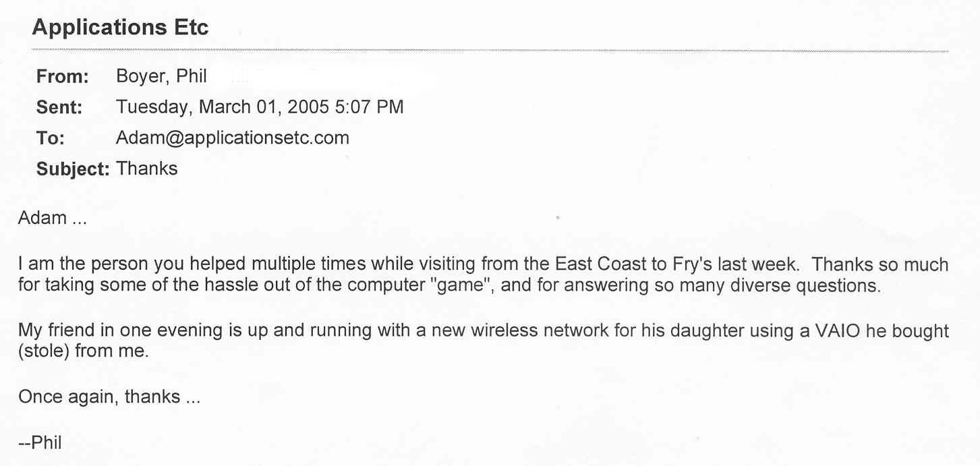The height and width of the screenshot is (466, 980).
Task: Click the Applications Etc heading
Action: point(121,28)
